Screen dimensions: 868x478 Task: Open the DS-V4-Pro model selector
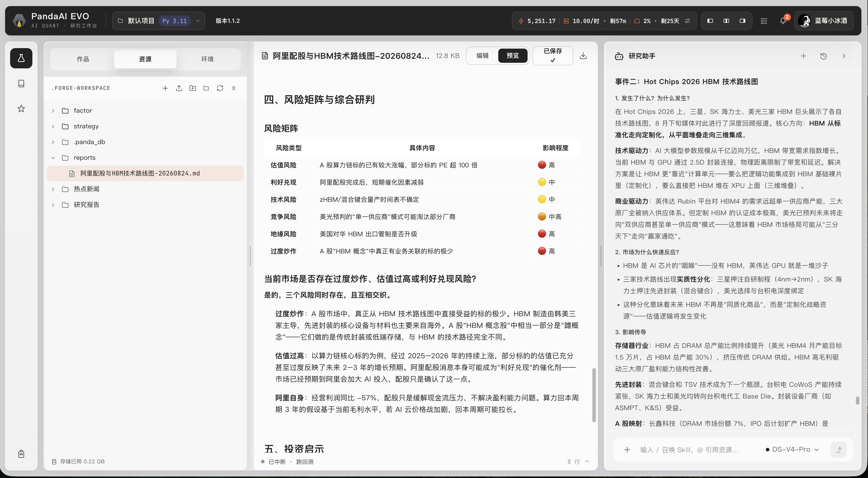(x=792, y=450)
